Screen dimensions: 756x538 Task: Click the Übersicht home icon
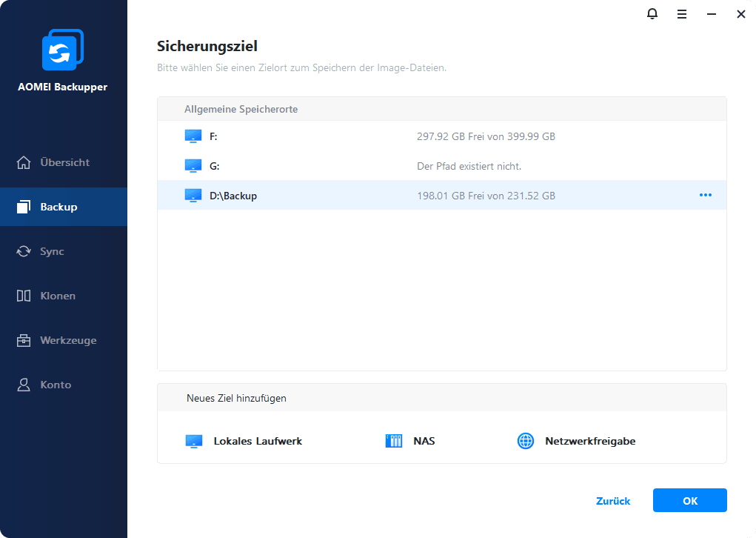tap(24, 162)
